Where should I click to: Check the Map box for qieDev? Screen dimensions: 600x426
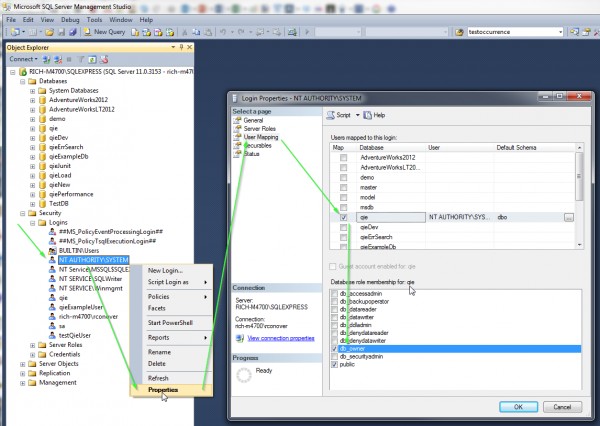pos(344,227)
